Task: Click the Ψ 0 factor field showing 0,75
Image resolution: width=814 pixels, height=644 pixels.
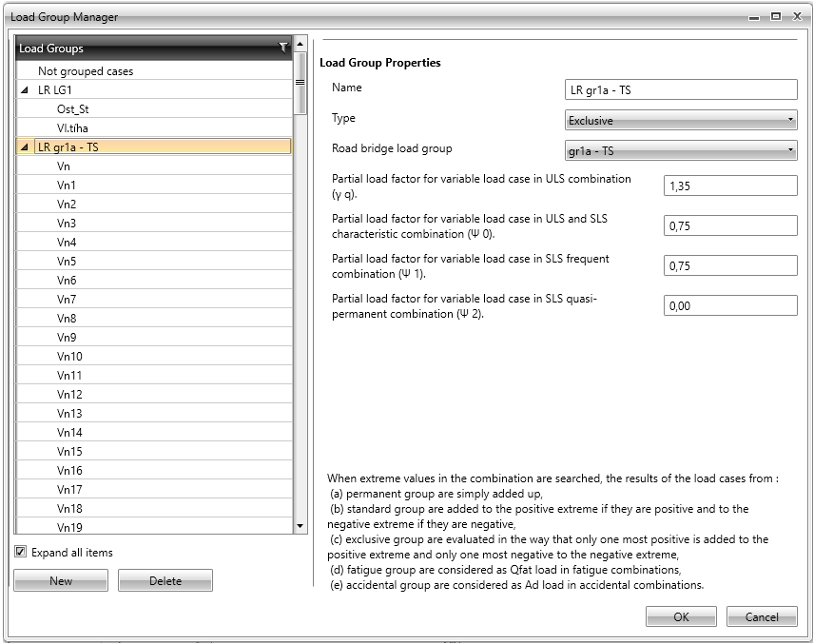Action: click(729, 225)
